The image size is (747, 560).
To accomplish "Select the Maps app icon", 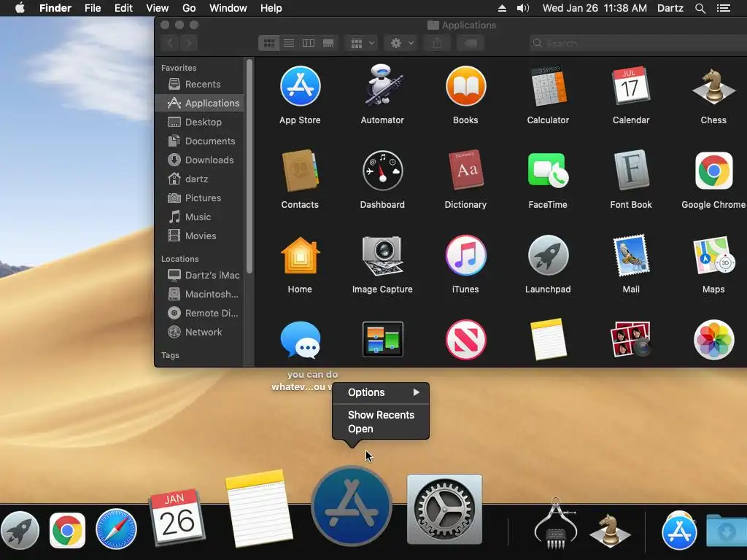I will [713, 255].
